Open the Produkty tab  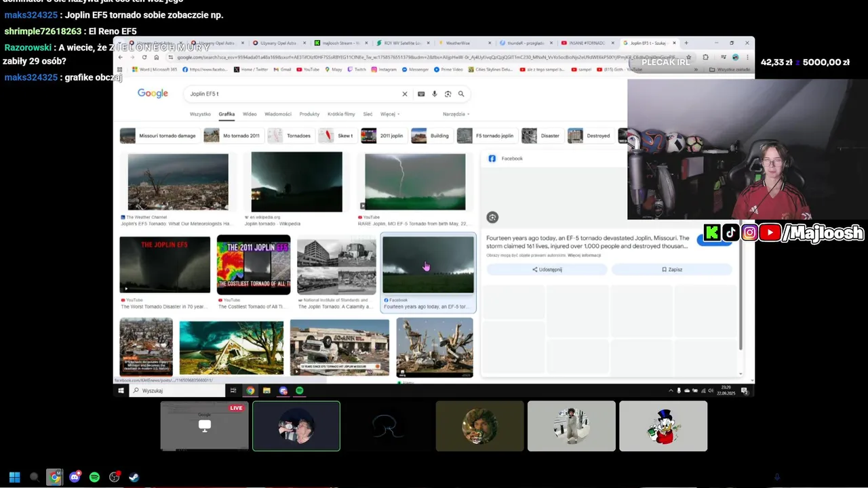[x=309, y=114]
